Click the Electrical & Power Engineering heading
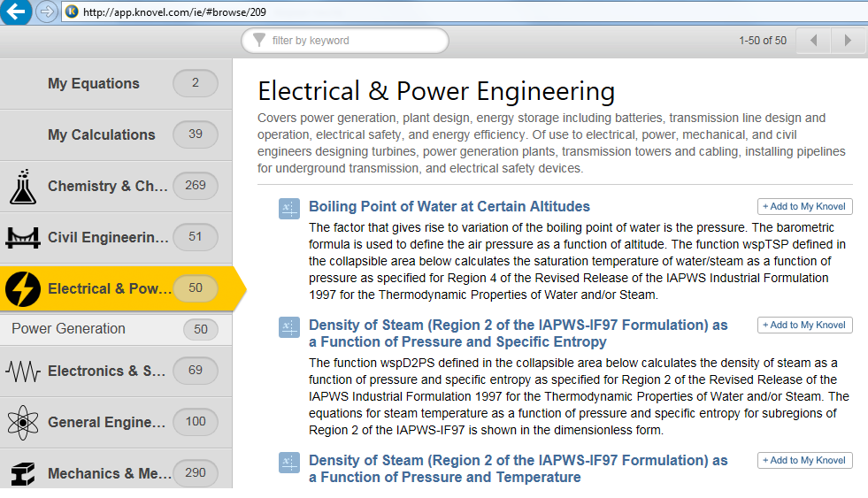The height and width of the screenshot is (498, 868). (436, 91)
